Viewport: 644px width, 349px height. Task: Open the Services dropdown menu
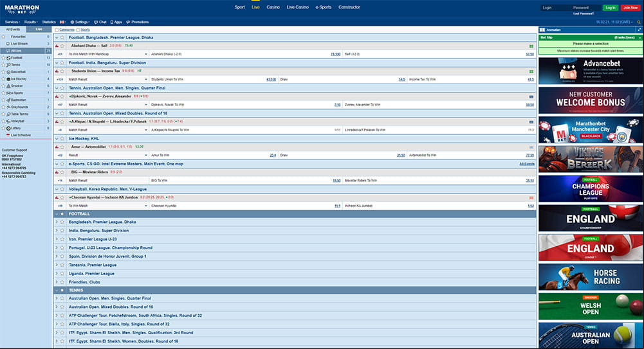click(x=12, y=22)
